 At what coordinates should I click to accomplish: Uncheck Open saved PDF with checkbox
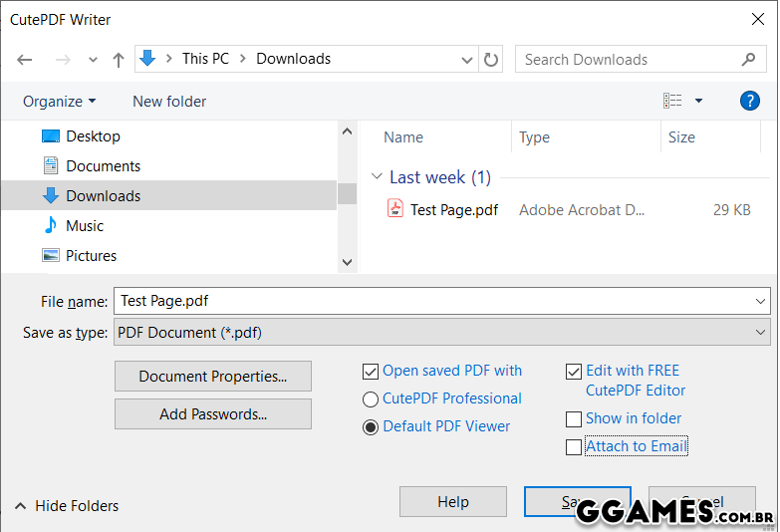(x=372, y=372)
